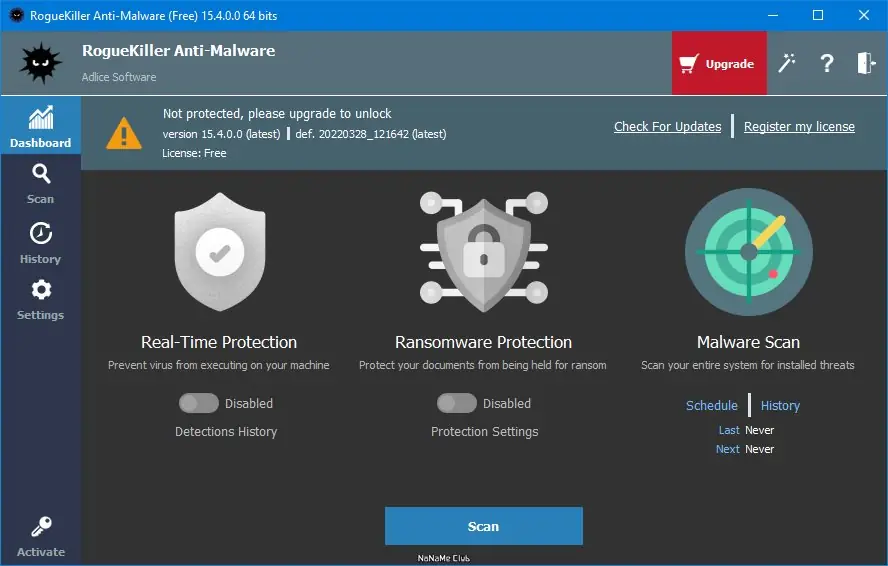Screen dimensions: 888x566
Task: Open the Register my license link
Action: click(x=799, y=127)
